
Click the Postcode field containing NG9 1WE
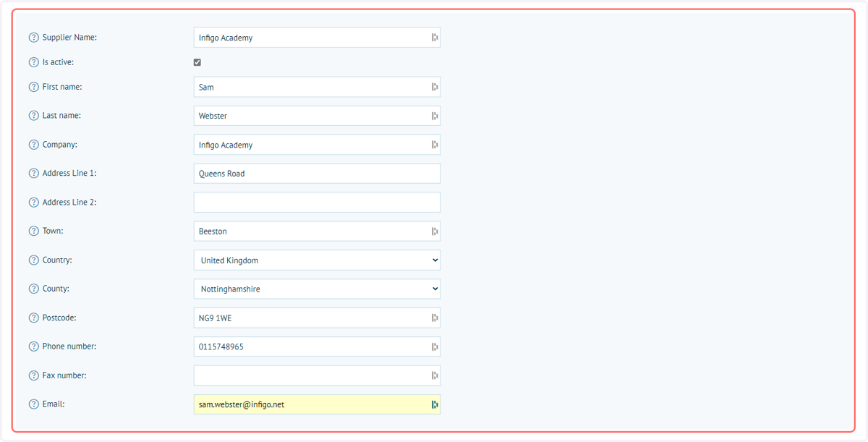[317, 318]
